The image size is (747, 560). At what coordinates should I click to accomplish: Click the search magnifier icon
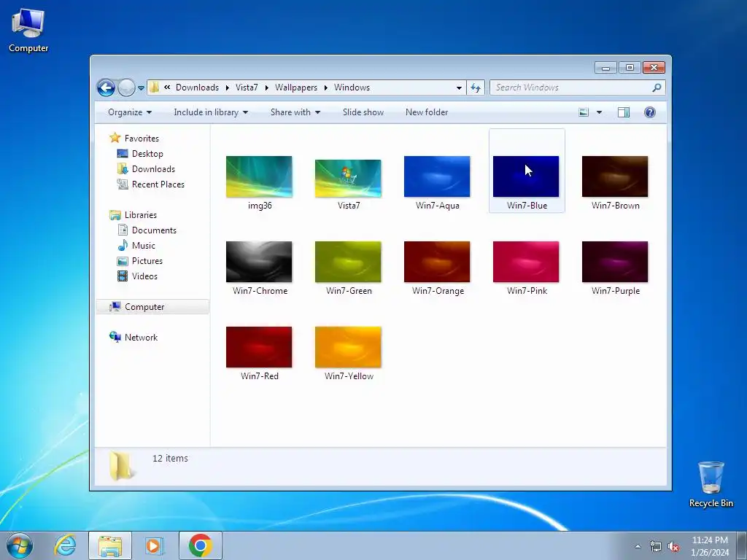pyautogui.click(x=657, y=87)
